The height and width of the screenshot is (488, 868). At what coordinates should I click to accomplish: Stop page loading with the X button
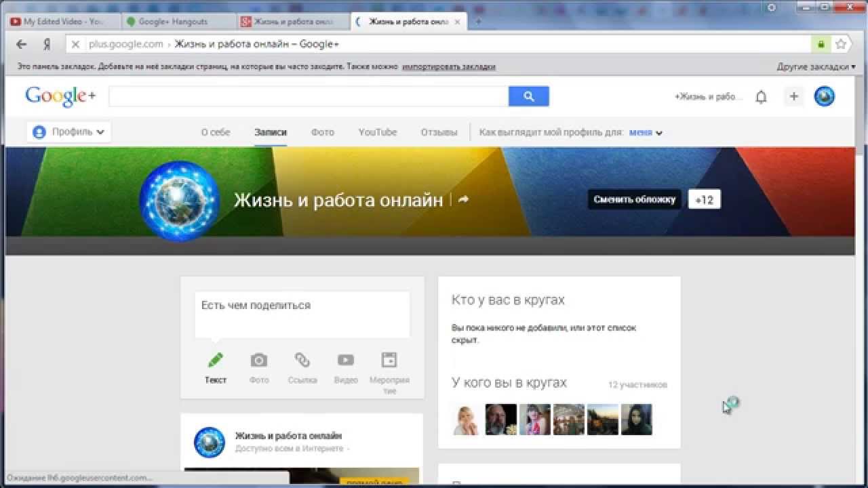pos(75,44)
